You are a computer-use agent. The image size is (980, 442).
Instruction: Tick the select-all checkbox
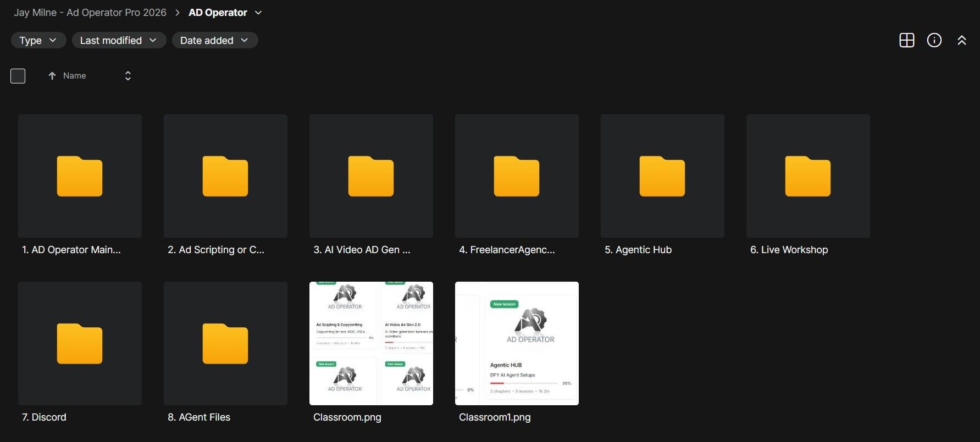tap(18, 76)
